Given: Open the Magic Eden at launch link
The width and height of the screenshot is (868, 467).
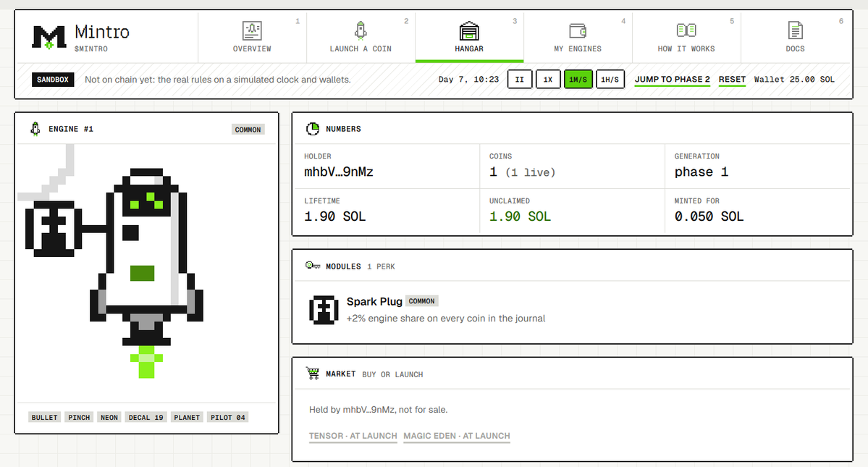Looking at the screenshot, I should pos(457,436).
